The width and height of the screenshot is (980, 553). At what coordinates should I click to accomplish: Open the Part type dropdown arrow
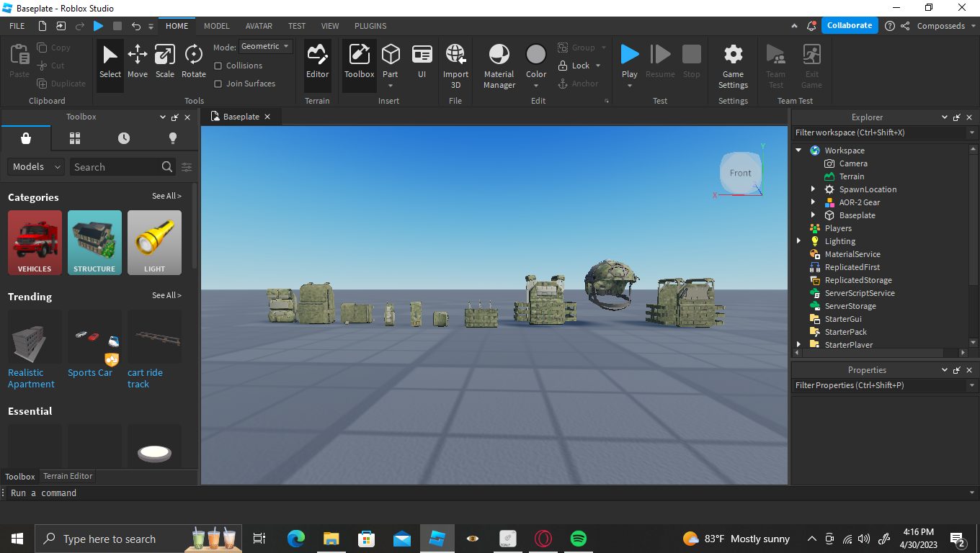click(x=391, y=86)
